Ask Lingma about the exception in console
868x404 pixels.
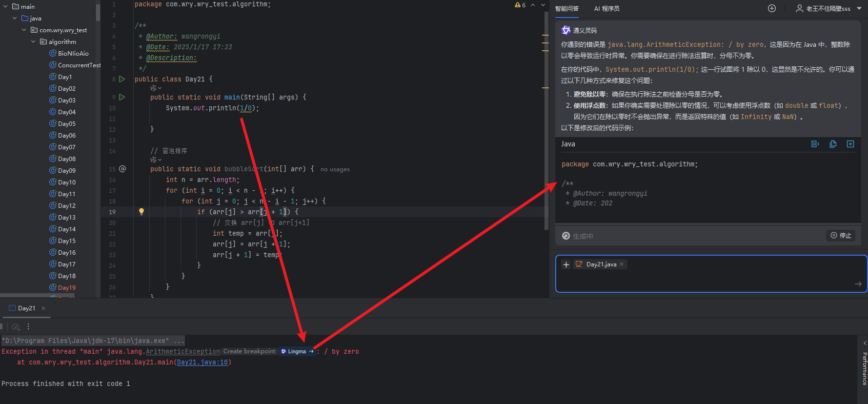click(297, 351)
